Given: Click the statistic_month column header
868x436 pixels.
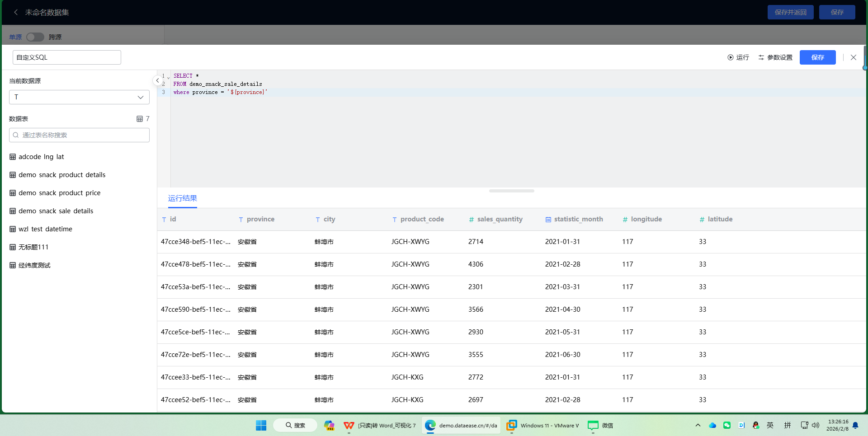Looking at the screenshot, I should 578,219.
